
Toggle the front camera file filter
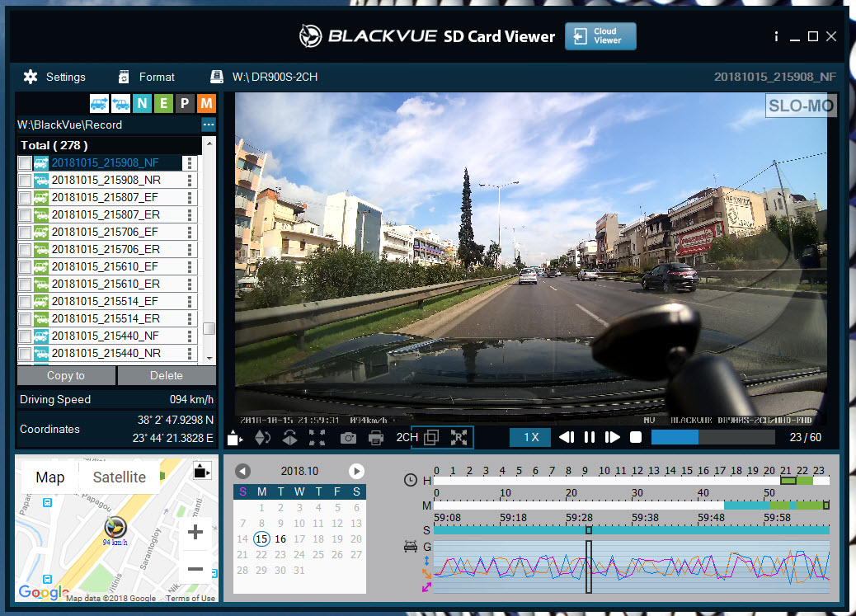click(x=99, y=103)
